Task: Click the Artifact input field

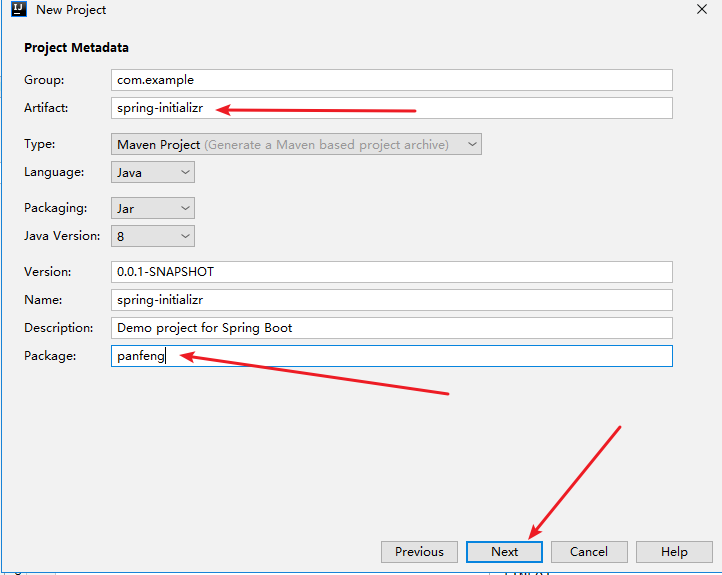Action: tap(391, 108)
